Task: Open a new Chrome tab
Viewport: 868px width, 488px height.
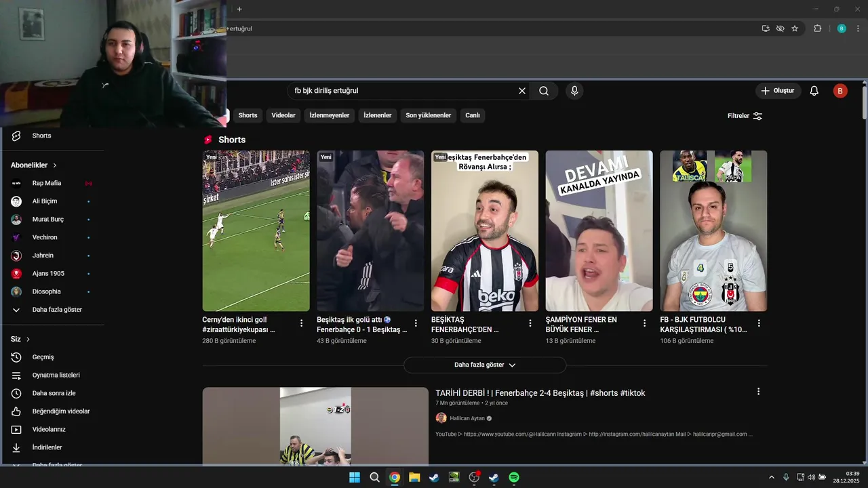Action: pos(239,9)
